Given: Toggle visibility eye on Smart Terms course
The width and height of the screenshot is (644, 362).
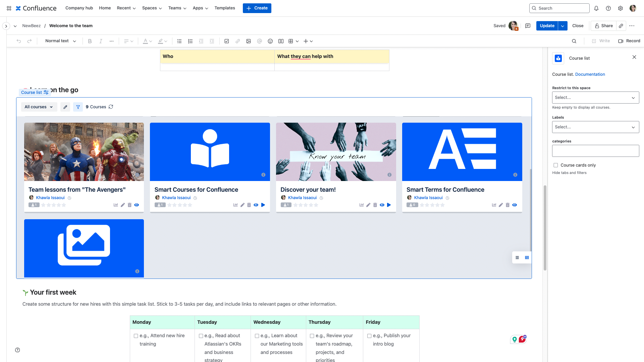Looking at the screenshot, I should (x=515, y=205).
